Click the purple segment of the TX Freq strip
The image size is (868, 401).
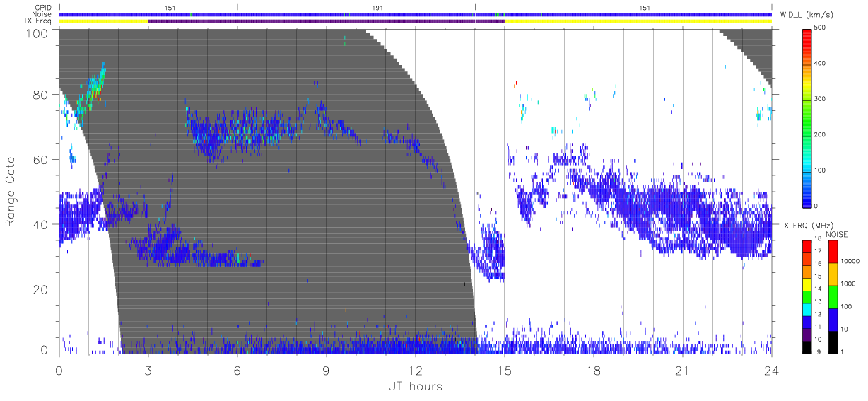327,21
